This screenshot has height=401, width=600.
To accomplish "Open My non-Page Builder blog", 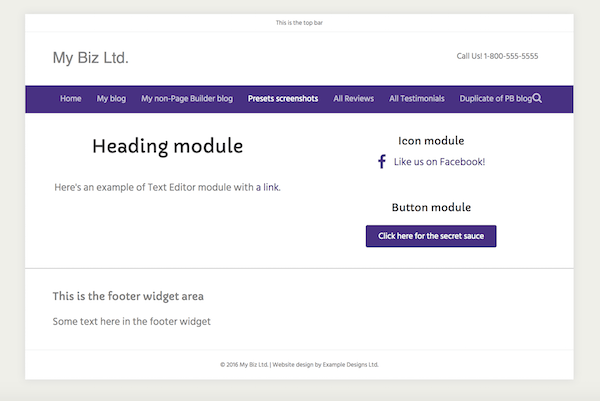I will click(187, 99).
